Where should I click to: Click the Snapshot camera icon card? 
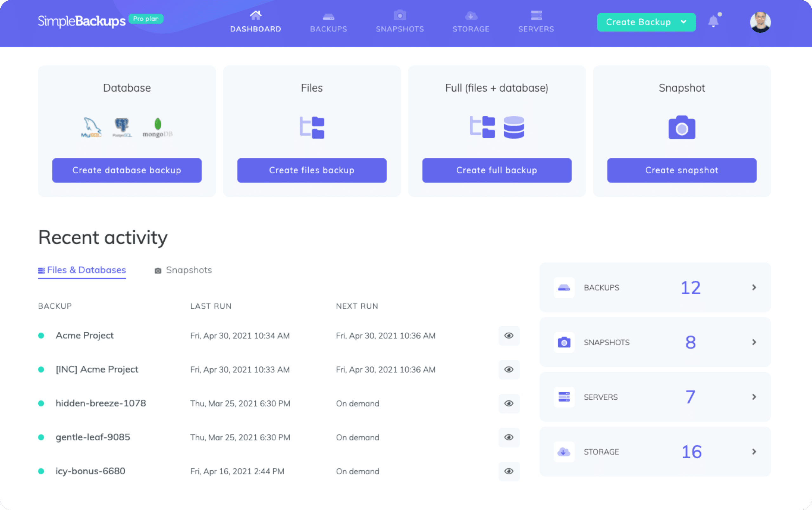coord(682,128)
